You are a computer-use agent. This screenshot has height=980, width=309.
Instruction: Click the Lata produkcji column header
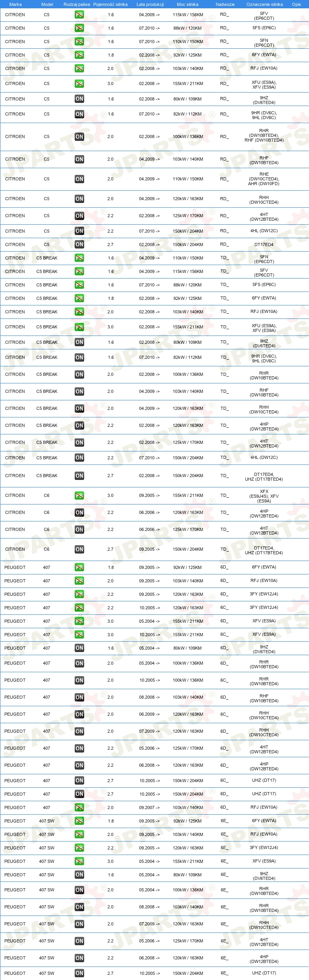(x=150, y=4)
